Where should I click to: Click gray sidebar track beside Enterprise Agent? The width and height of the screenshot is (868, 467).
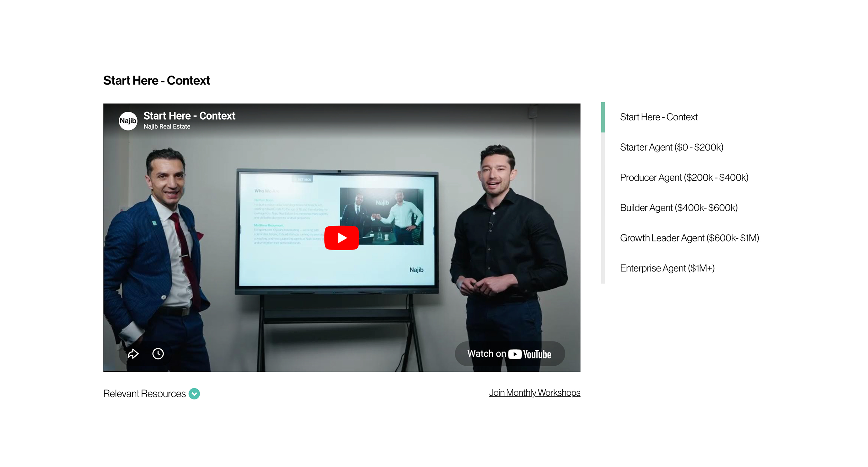603,268
